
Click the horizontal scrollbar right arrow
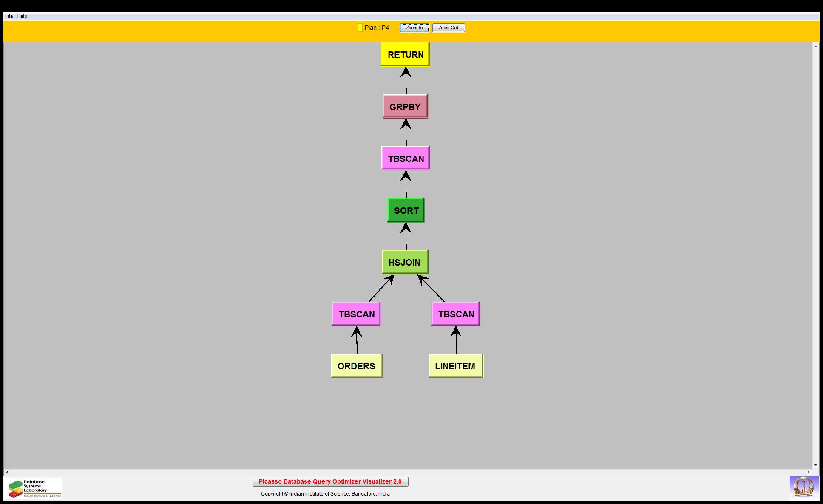pos(809,472)
